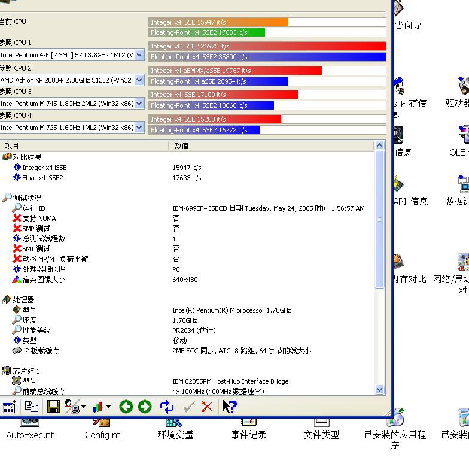The width and height of the screenshot is (469, 476).
Task: Click the green Floating-Point x4 iSSE2 17633 bar
Action: (x=207, y=32)
